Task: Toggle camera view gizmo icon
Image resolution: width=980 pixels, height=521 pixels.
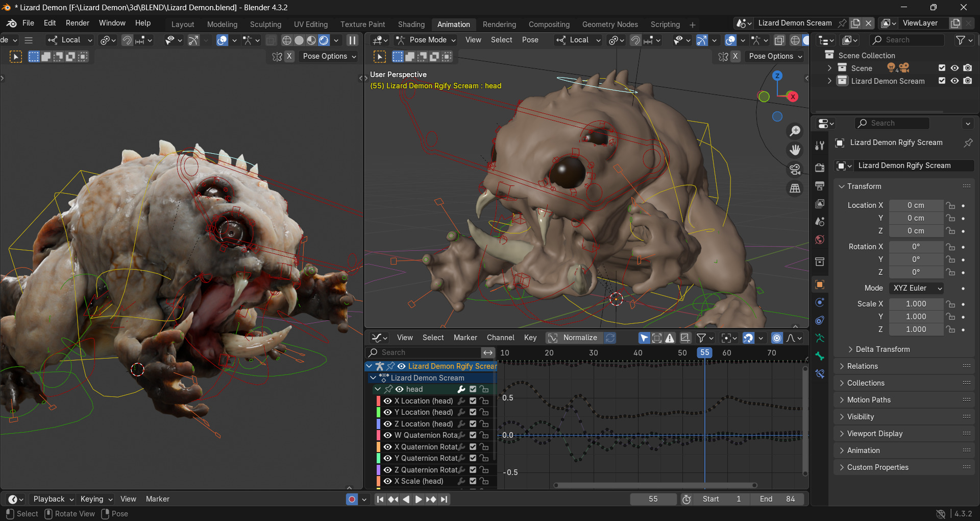Action: [795, 169]
